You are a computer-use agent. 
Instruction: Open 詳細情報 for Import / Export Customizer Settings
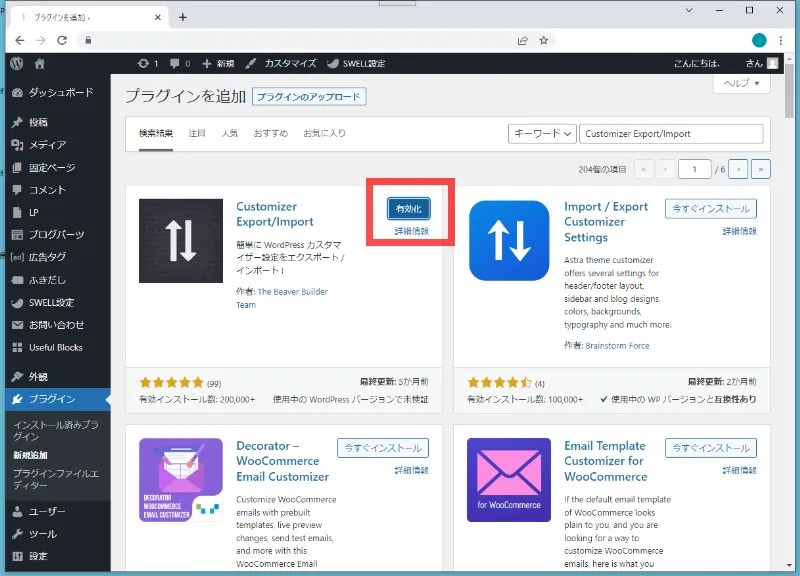[x=739, y=231]
